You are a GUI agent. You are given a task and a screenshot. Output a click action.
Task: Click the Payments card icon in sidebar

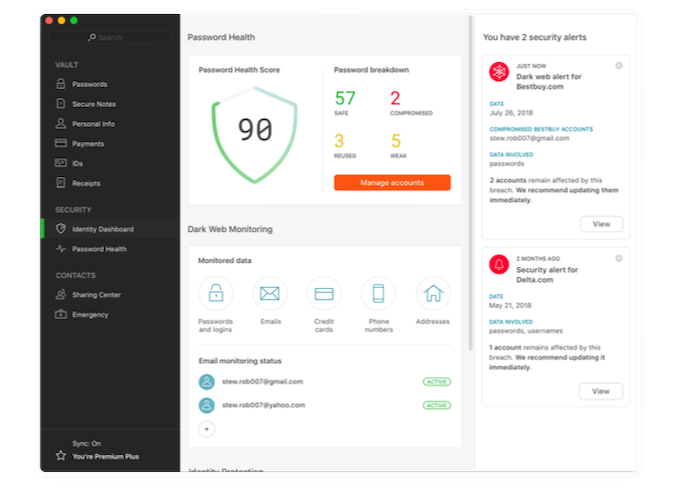[x=61, y=143]
